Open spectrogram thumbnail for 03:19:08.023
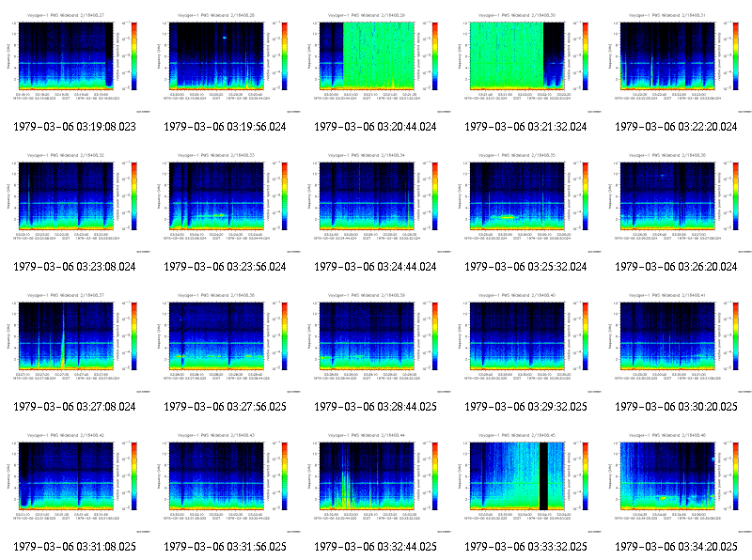The width and height of the screenshot is (752, 560). 75,62
